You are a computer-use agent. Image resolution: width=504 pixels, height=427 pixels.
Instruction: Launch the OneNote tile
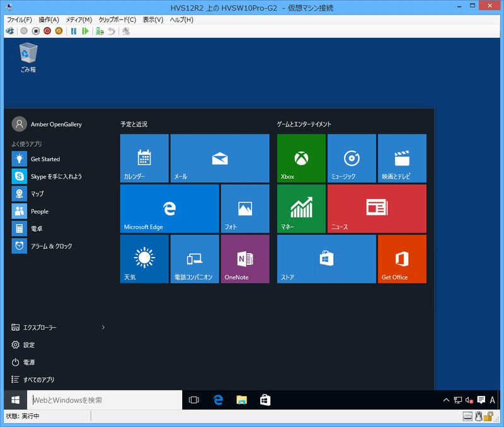tap(245, 259)
